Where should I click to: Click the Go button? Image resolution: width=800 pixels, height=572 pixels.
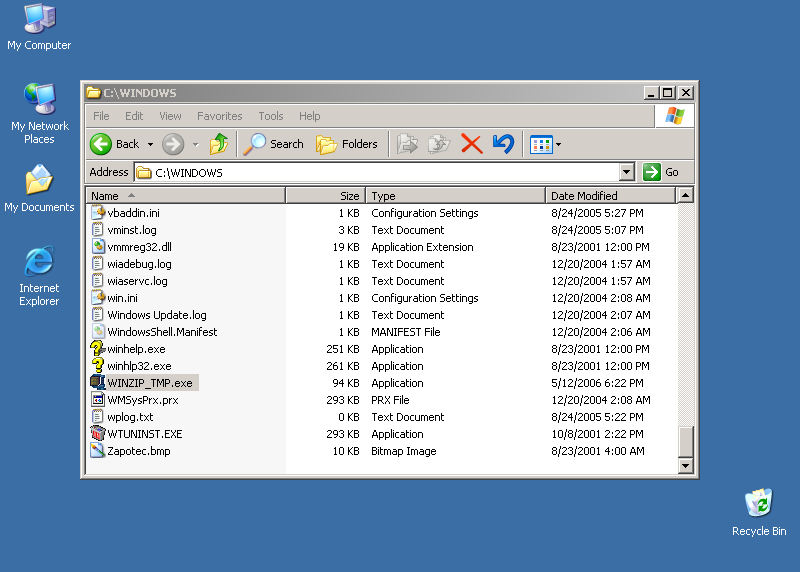pos(661,172)
